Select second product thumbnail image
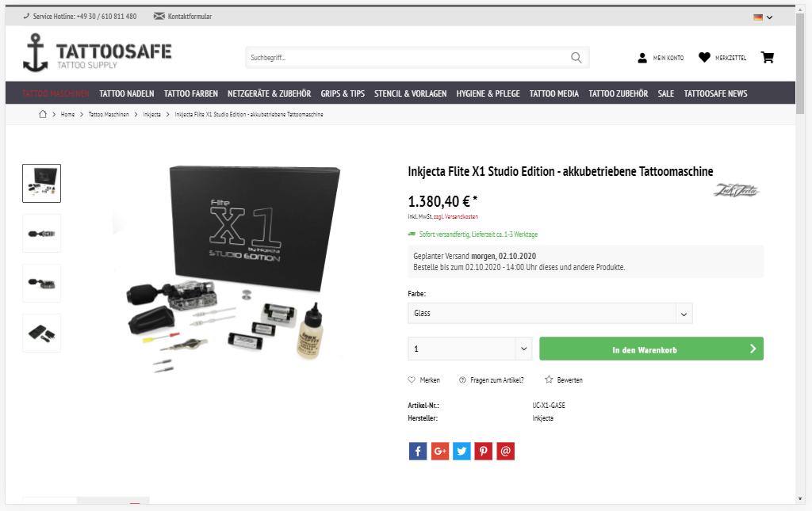The image size is (812, 511). coord(41,233)
